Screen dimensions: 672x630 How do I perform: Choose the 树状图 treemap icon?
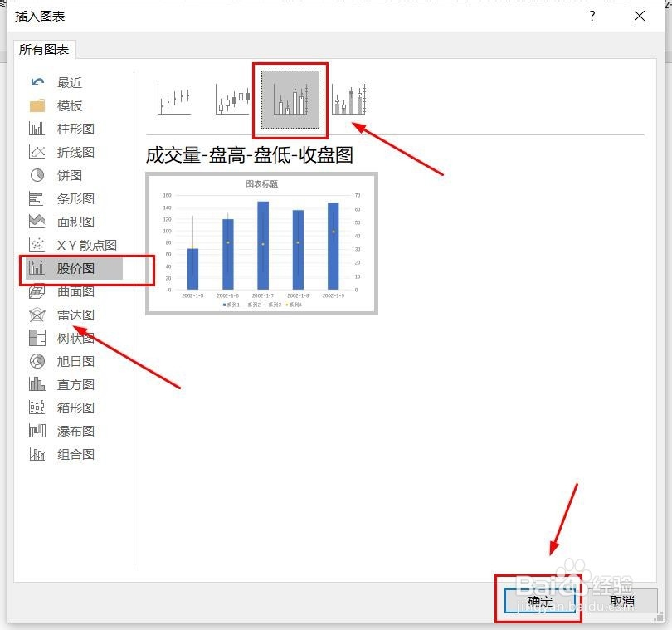pos(37,338)
